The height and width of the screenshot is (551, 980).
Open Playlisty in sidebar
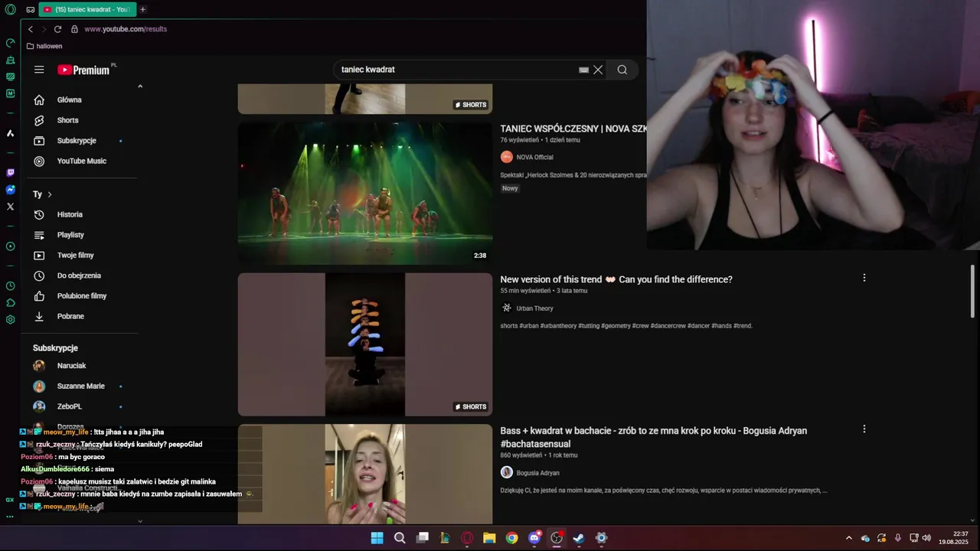point(70,235)
